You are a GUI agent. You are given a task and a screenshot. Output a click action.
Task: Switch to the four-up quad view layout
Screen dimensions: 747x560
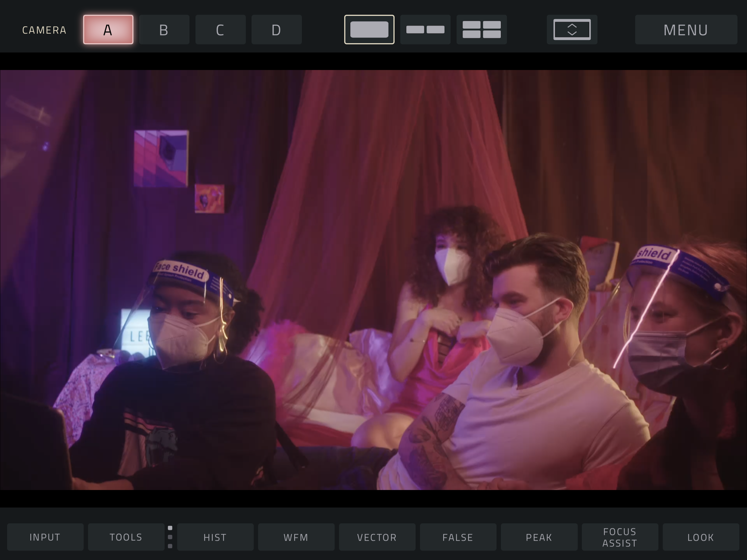pyautogui.click(x=482, y=29)
